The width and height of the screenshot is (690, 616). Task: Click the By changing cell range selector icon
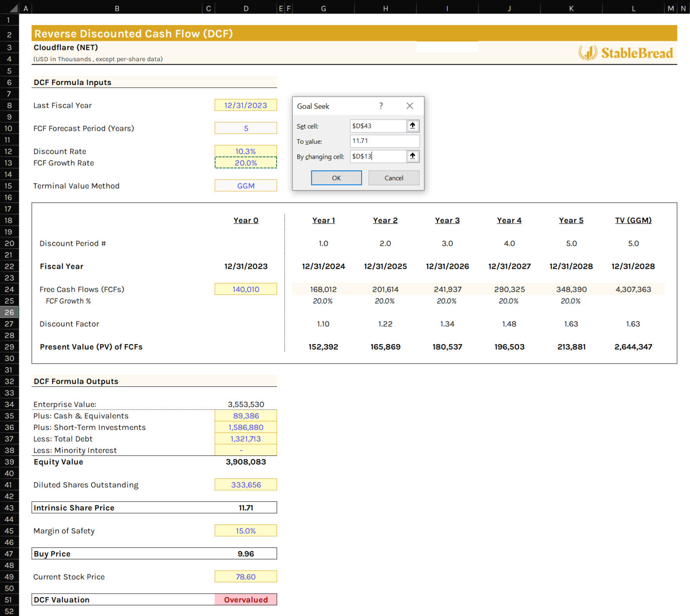point(412,156)
